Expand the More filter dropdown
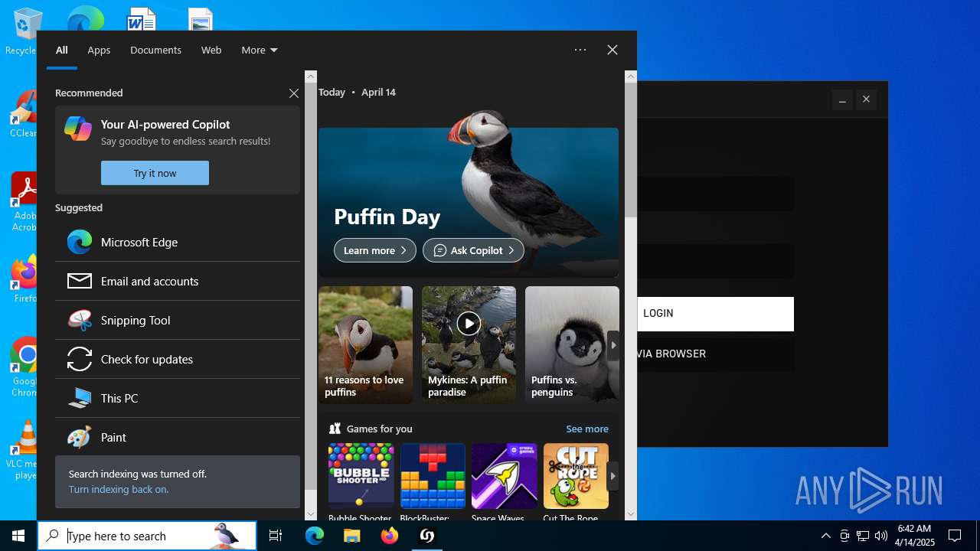 (260, 50)
